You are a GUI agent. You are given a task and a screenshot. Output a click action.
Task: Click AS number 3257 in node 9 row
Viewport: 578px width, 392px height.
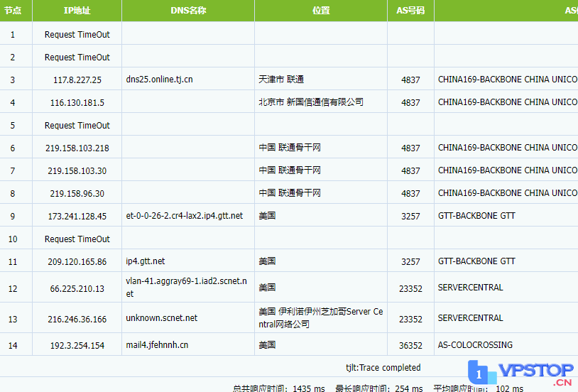click(410, 217)
